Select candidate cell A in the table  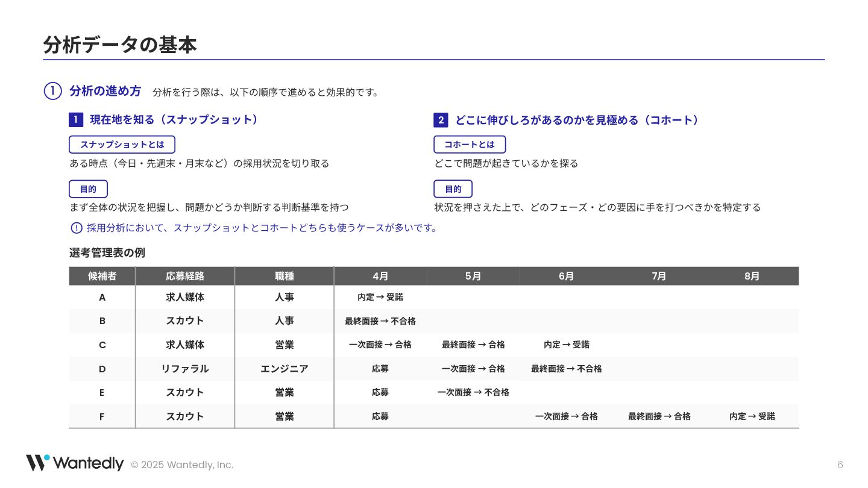(102, 298)
